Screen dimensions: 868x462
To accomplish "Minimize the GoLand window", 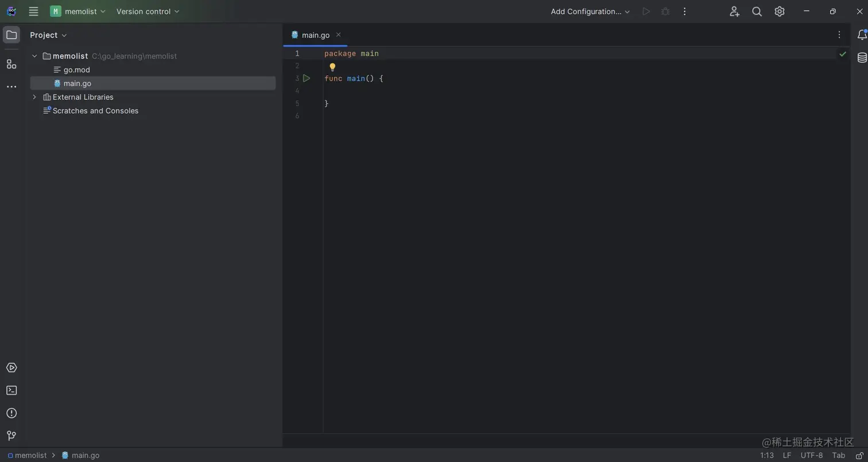I will (x=807, y=11).
